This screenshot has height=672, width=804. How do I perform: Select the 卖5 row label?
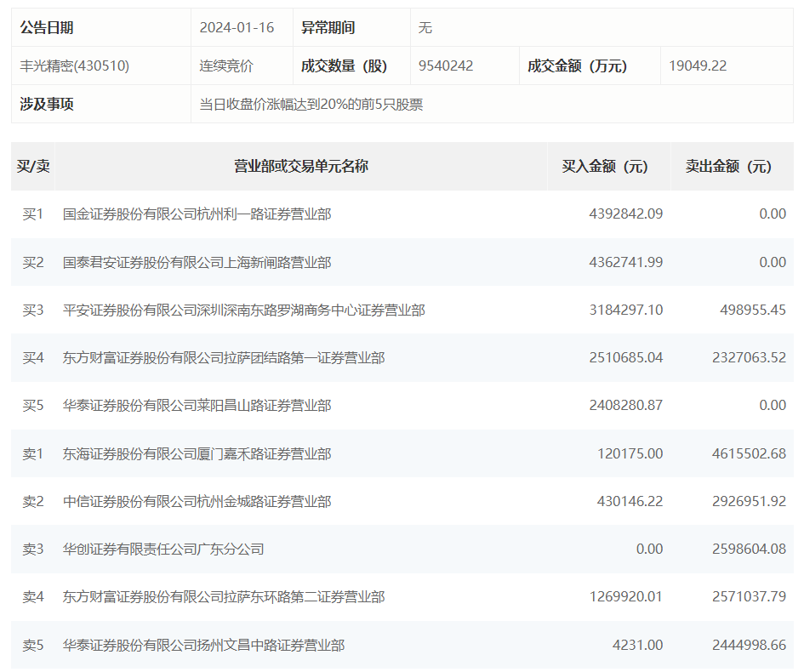pos(33,645)
